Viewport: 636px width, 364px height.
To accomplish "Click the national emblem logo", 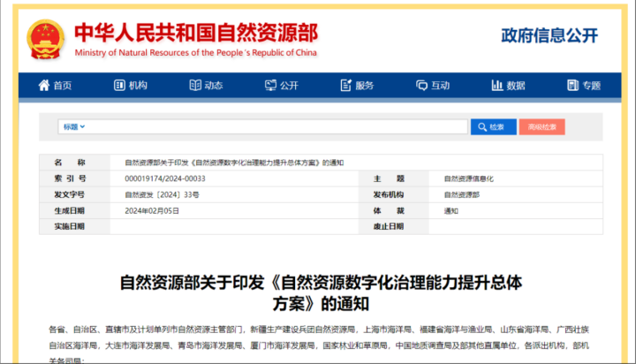I will 44,37.
